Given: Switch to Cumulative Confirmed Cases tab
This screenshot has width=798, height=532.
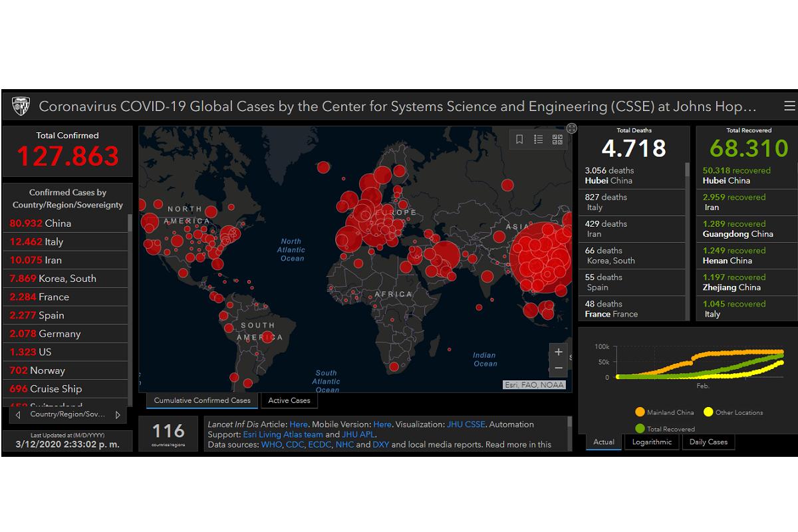Looking at the screenshot, I should (202, 400).
